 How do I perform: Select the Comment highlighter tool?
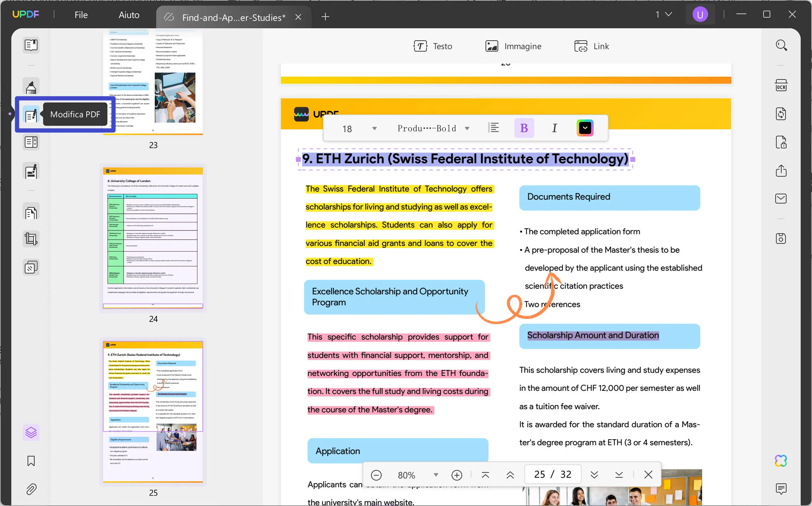click(x=31, y=86)
